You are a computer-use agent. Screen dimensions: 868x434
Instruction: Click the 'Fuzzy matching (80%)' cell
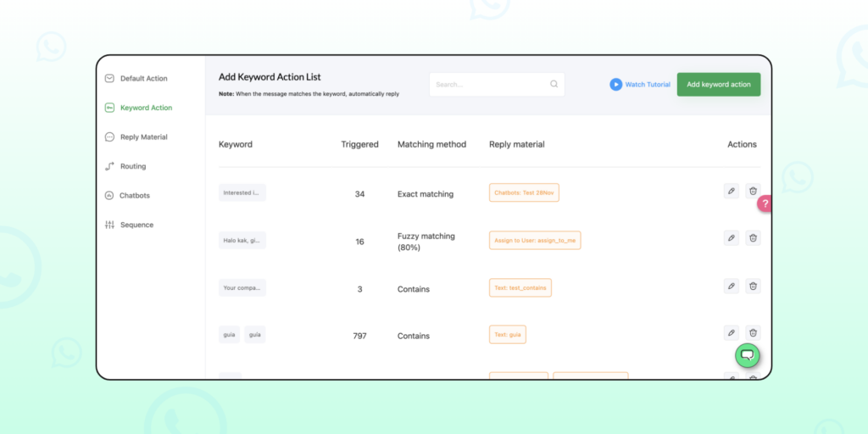(426, 242)
